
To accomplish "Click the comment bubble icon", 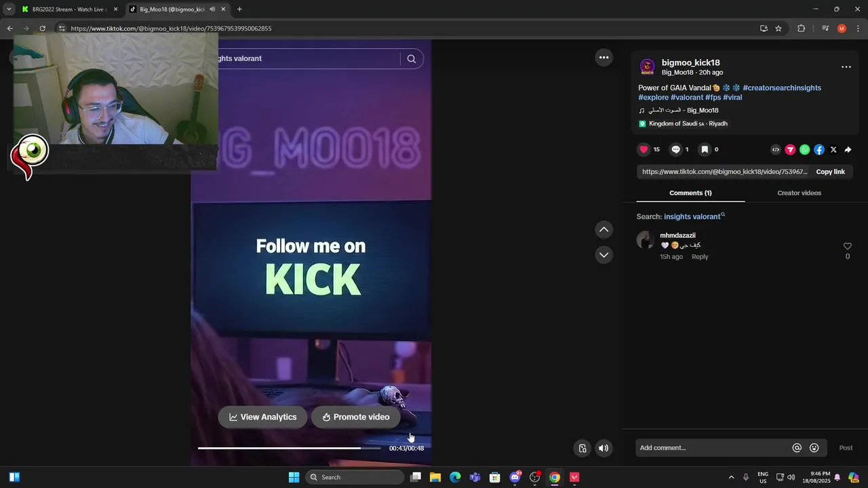I will point(675,150).
